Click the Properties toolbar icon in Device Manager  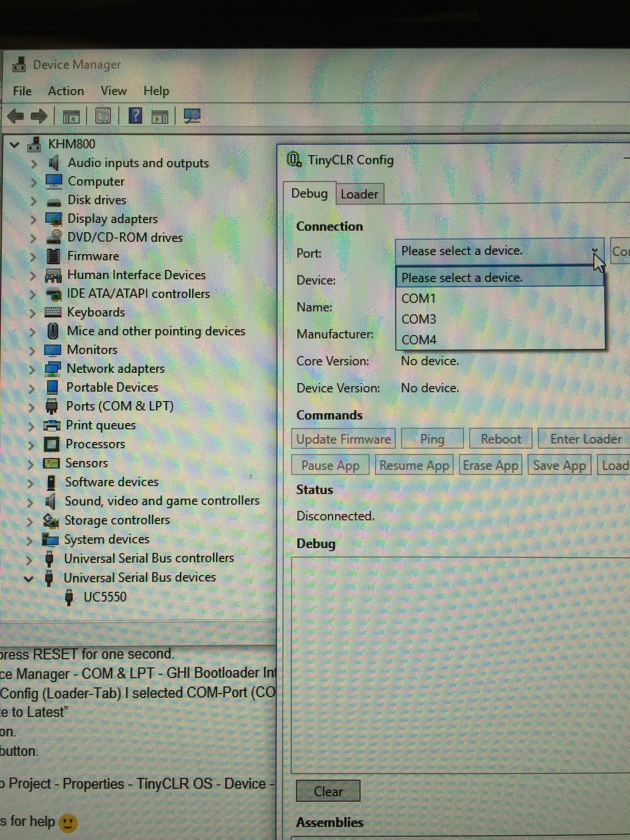pos(103,116)
